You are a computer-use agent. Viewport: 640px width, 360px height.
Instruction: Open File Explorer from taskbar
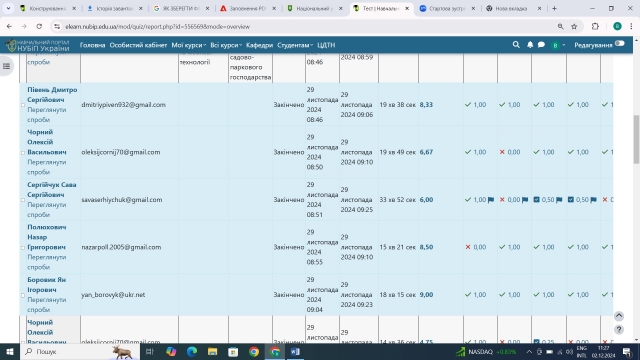pyautogui.click(x=213, y=351)
